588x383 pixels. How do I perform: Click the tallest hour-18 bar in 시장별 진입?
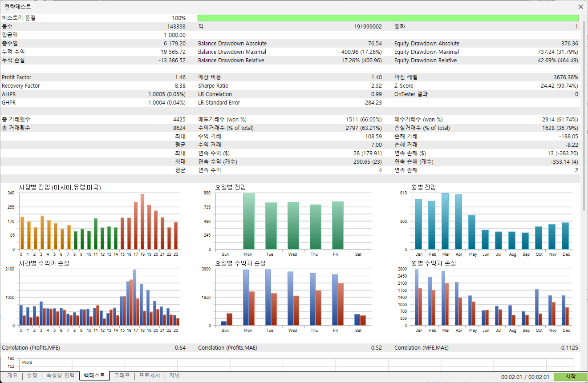click(x=142, y=222)
